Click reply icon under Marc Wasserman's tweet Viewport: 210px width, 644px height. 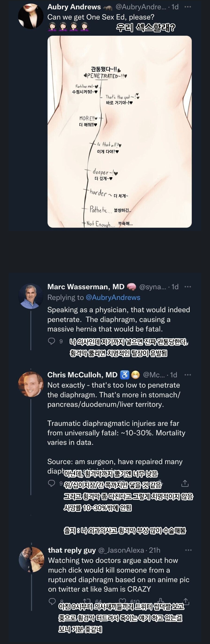coord(51,341)
